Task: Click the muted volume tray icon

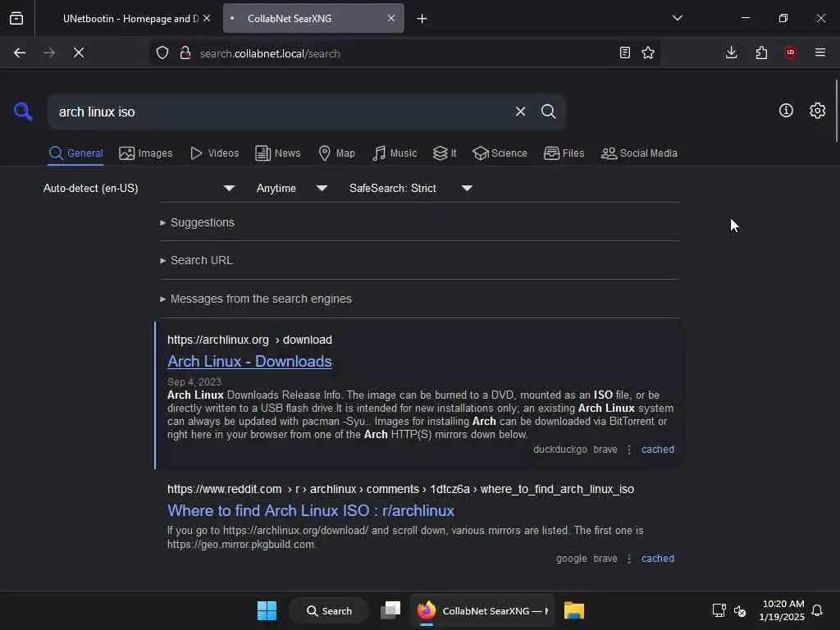Action: point(740,610)
